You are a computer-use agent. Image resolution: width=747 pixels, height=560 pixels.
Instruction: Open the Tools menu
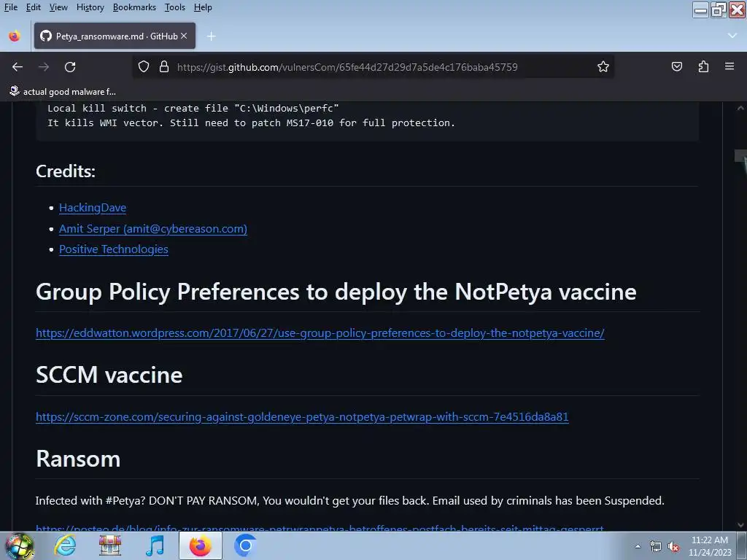(x=175, y=7)
